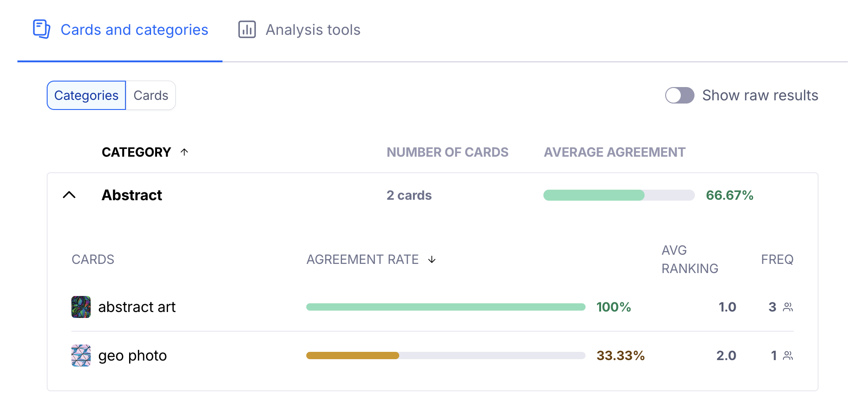868x394 pixels.
Task: Click the Freq column header
Action: tap(777, 259)
